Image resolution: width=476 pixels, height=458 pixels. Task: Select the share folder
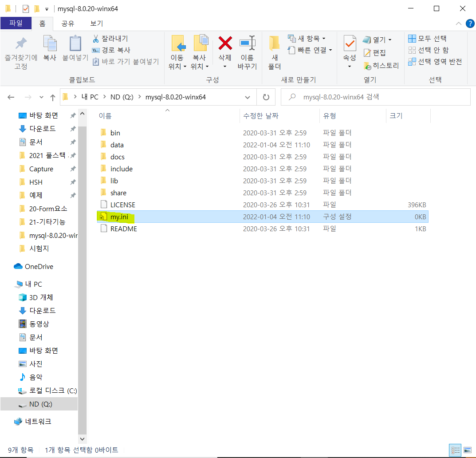tap(263, 193)
